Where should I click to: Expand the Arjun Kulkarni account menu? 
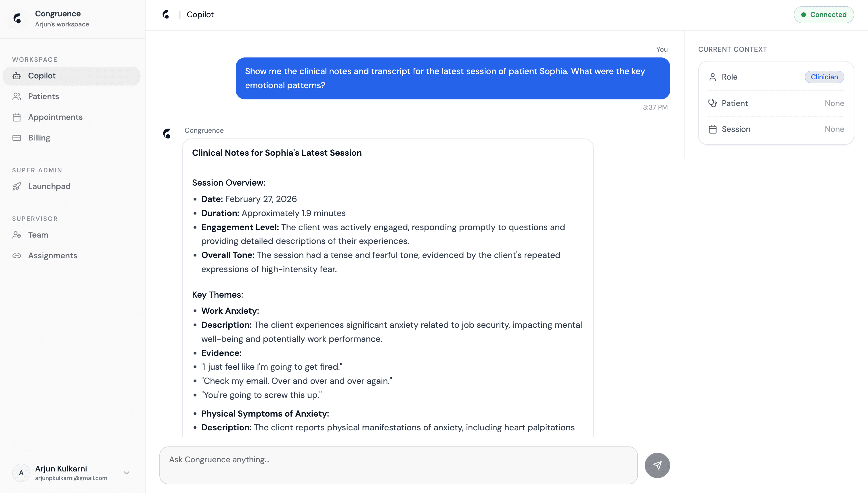(126, 473)
